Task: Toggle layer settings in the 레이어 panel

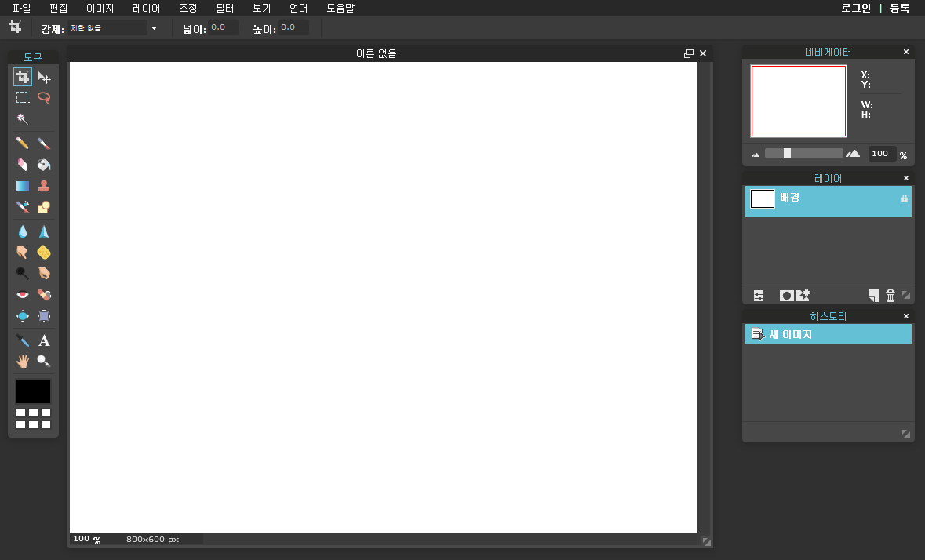Action: coord(759,296)
